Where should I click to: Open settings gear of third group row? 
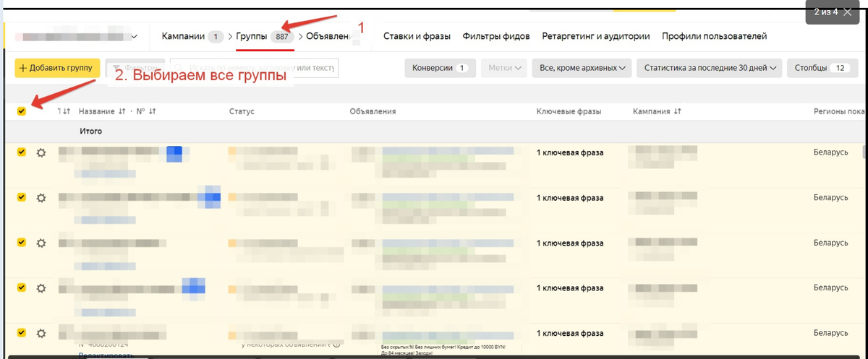pos(41,242)
